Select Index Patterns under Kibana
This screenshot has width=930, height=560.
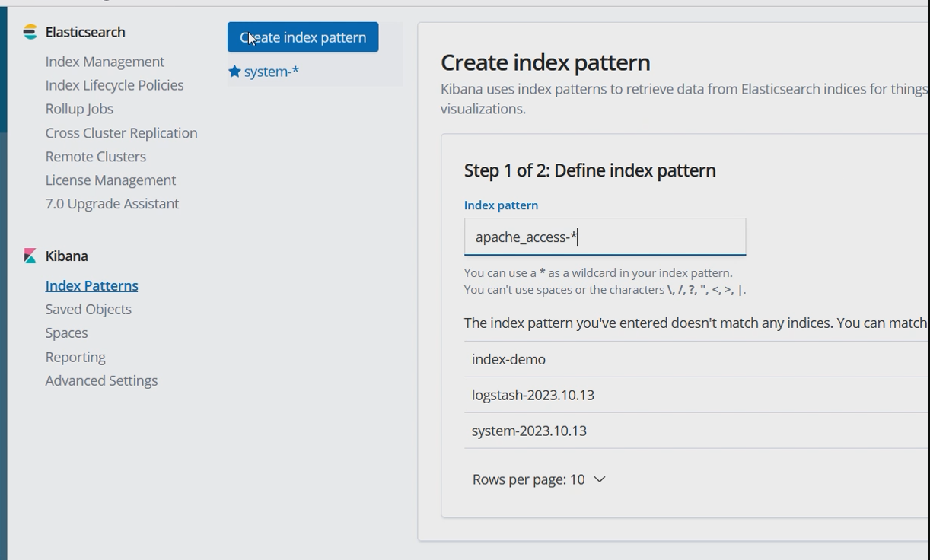click(x=91, y=286)
